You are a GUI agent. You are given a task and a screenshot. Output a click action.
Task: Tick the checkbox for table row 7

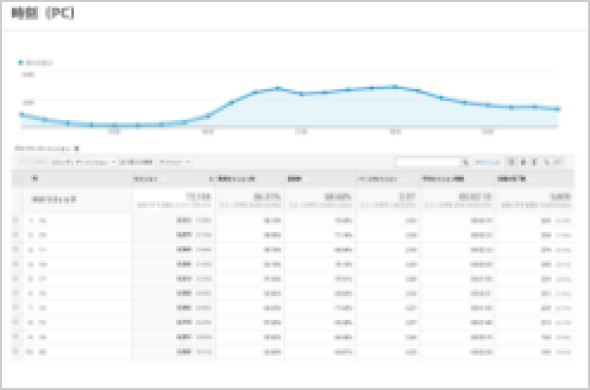pos(16,308)
